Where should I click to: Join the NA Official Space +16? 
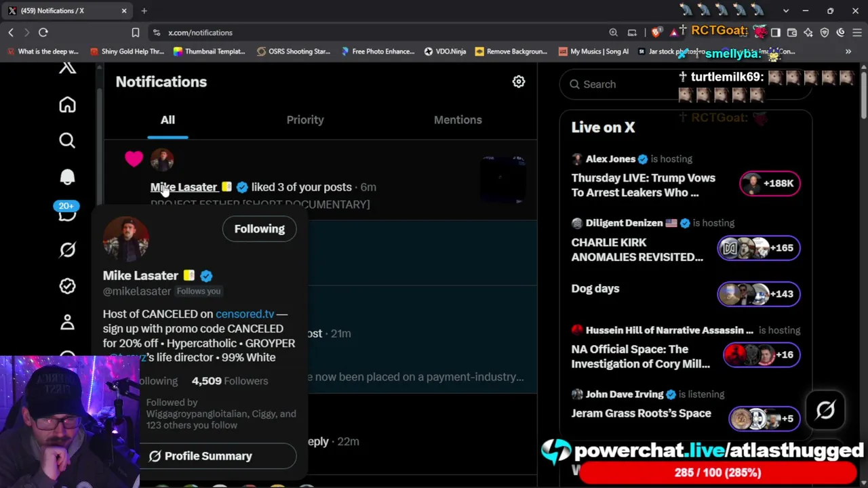click(762, 354)
